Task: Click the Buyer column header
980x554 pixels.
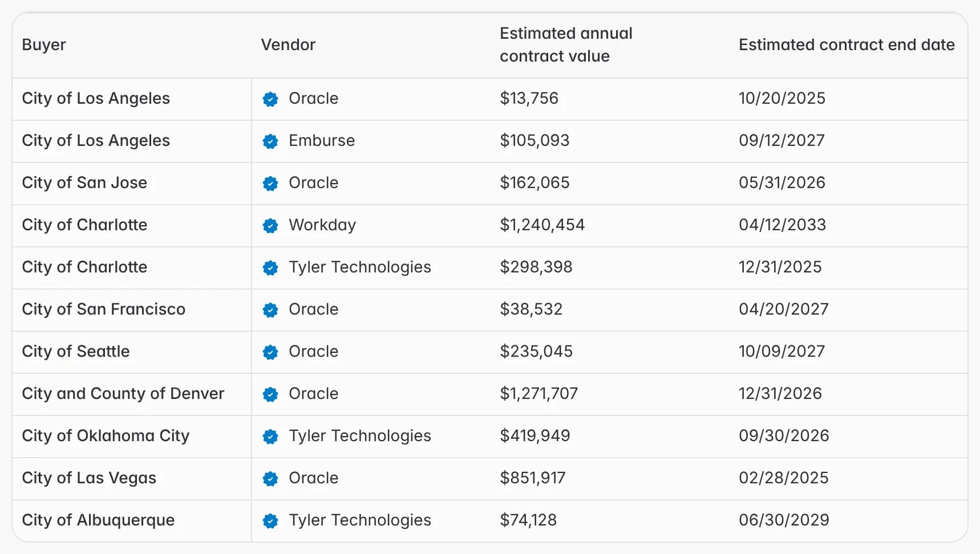Action: point(44,44)
